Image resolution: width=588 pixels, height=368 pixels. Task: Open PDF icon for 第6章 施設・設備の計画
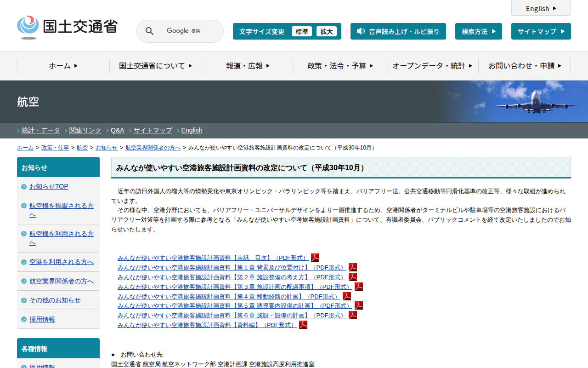pos(353,315)
